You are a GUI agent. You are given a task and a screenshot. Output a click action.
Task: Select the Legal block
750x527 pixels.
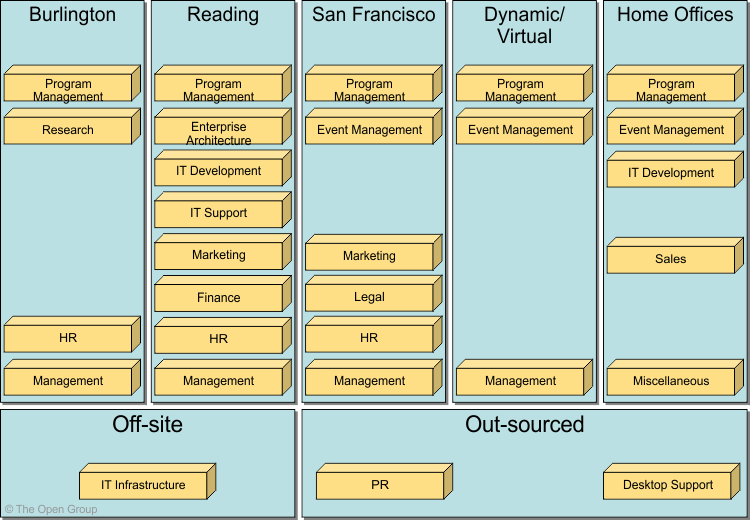tap(374, 294)
